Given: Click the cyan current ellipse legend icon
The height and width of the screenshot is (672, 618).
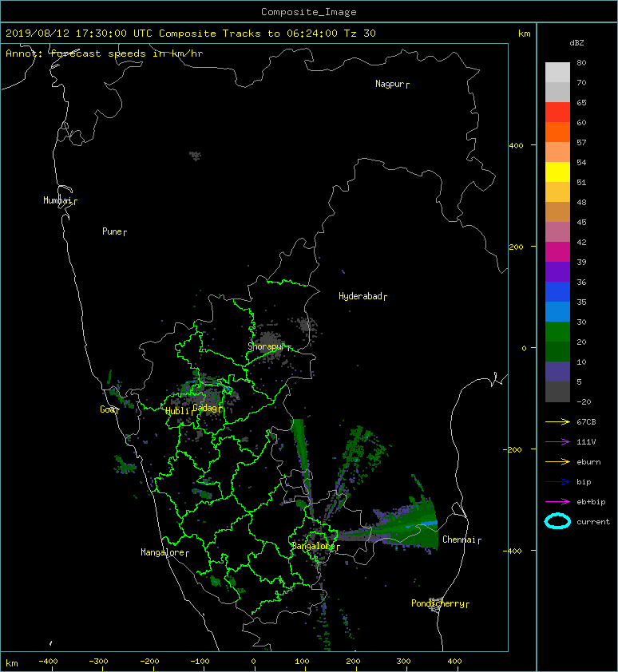Looking at the screenshot, I should click(557, 521).
